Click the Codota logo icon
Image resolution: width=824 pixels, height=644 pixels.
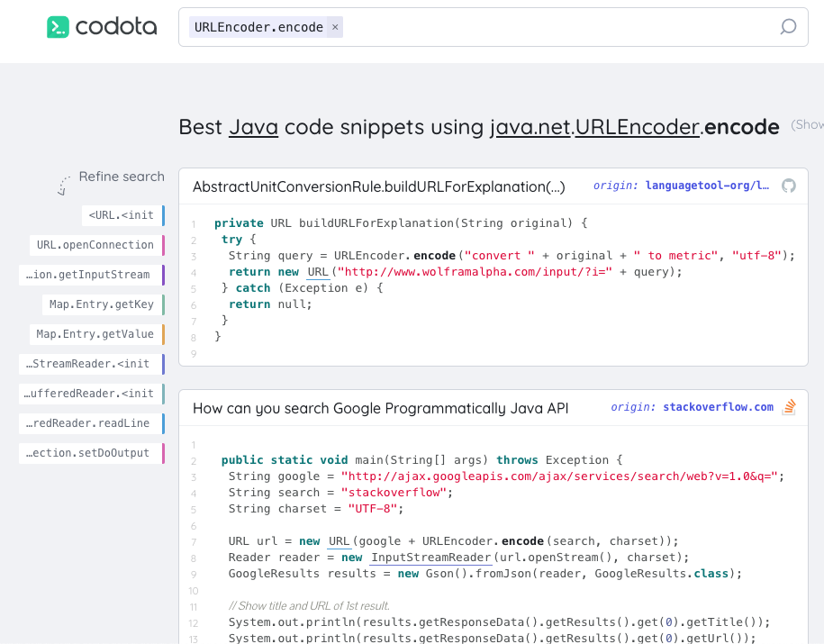coord(59,27)
